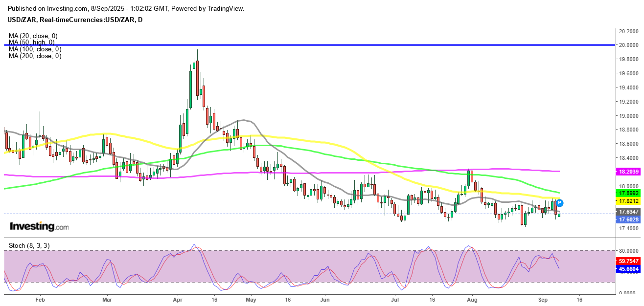This screenshot has width=644, height=306.
Task: Click the dark 17.6347 current price tag
Action: pyautogui.click(x=627, y=212)
